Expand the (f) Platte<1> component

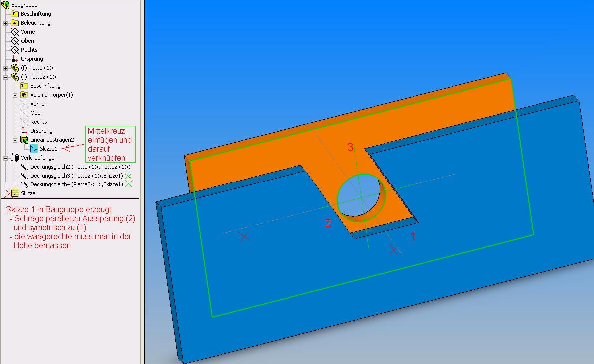click(5, 68)
